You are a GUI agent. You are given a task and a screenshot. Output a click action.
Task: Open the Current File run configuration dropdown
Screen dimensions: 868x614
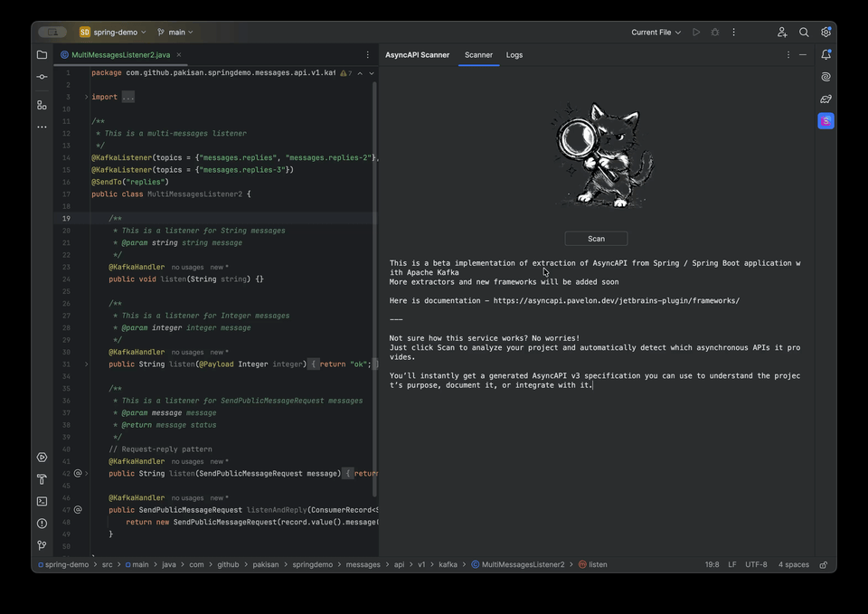coord(656,33)
